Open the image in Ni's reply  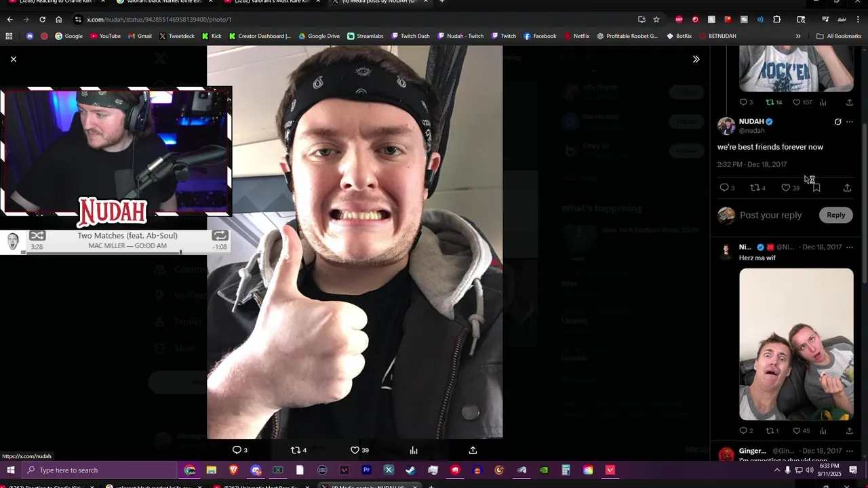point(796,344)
